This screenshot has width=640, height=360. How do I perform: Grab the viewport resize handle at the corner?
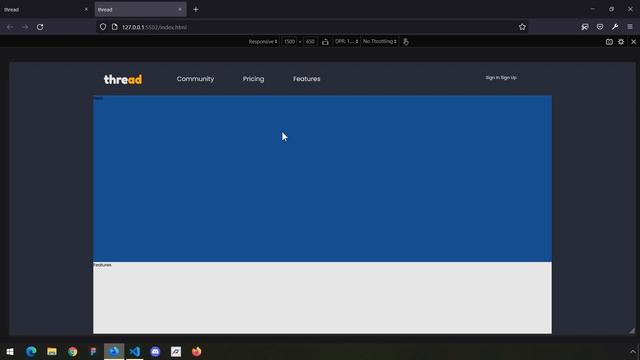[632, 330]
